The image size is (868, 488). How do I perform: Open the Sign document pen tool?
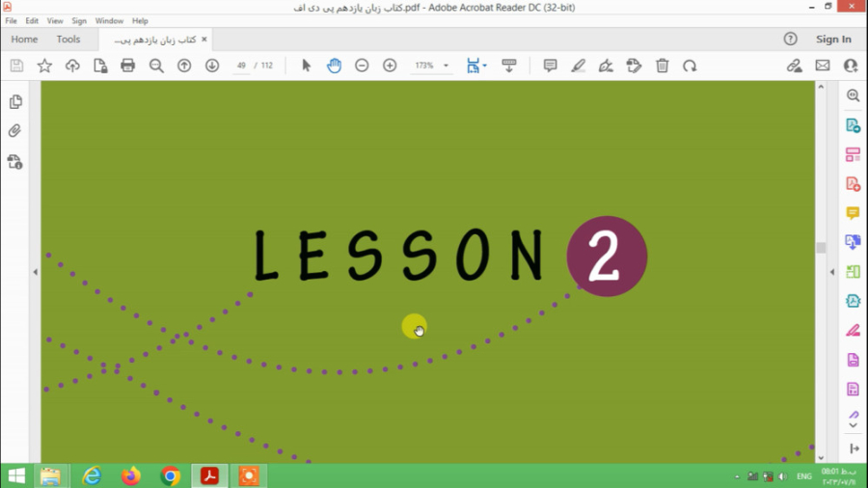(x=606, y=66)
